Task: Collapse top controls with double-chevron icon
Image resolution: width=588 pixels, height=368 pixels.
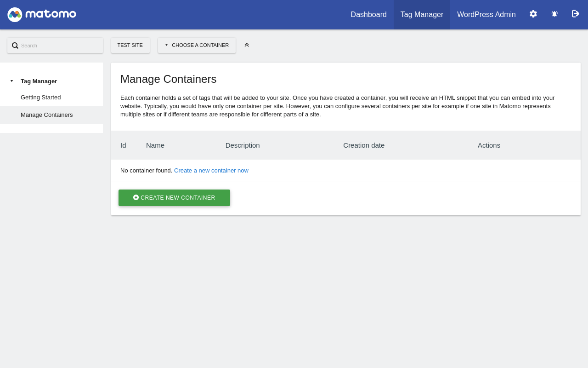Action: (247, 45)
